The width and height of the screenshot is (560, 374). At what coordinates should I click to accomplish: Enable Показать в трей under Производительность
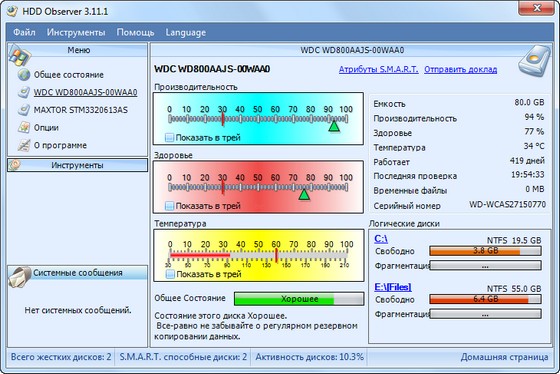coord(170,138)
